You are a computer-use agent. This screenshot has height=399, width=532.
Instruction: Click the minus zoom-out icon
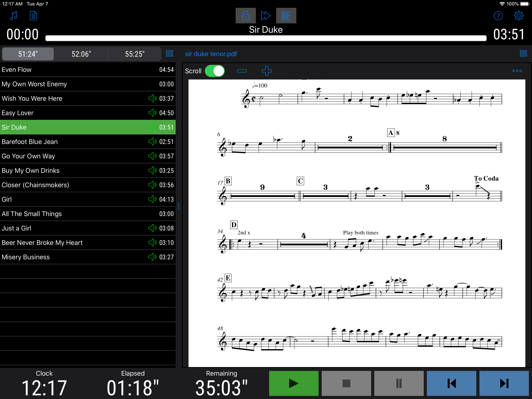click(x=242, y=71)
